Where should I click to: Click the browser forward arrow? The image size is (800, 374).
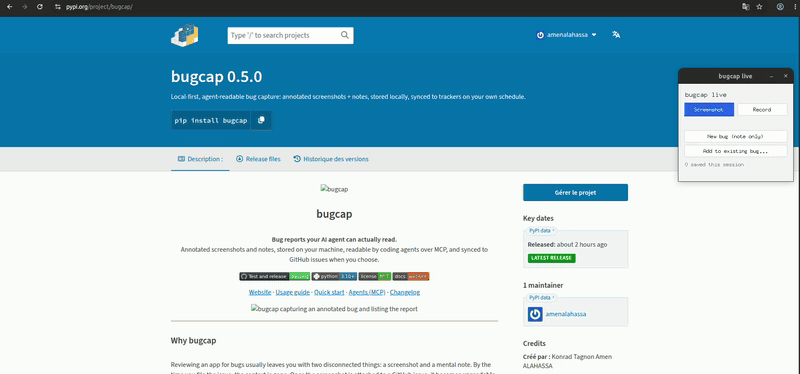pyautogui.click(x=24, y=7)
